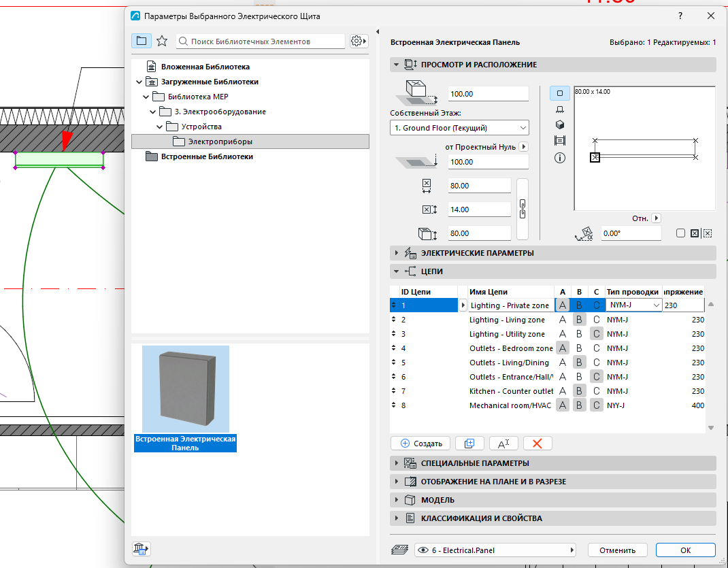Image resolution: width=728 pixels, height=568 pixels.
Task: Select the Встроенная Электрическая Панель thumbnail
Action: tap(185, 398)
